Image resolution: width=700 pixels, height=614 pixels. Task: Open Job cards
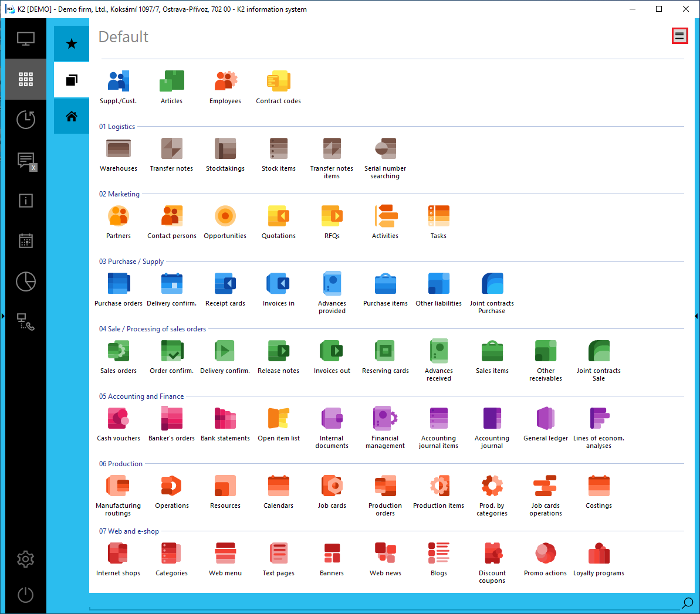pyautogui.click(x=332, y=492)
